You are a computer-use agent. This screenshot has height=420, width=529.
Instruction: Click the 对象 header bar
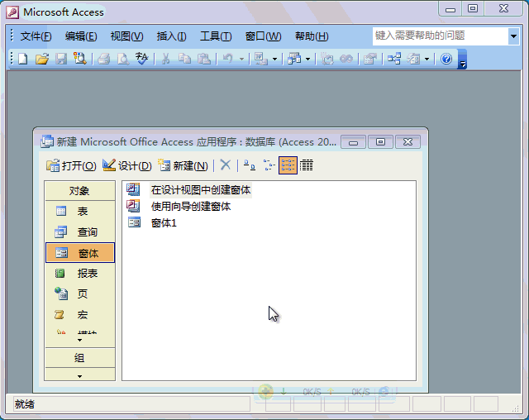pyautogui.click(x=79, y=191)
